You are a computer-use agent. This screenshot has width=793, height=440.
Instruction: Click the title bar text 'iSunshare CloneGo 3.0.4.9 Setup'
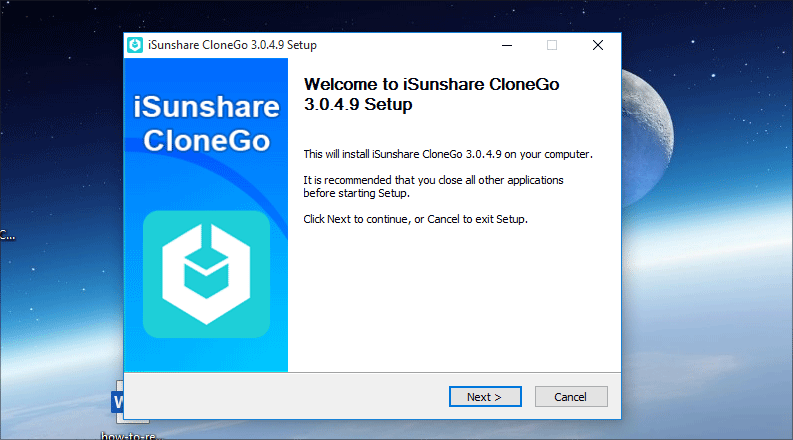pos(232,45)
